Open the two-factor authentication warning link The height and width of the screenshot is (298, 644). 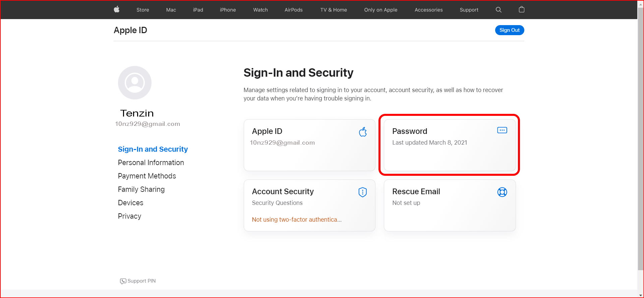click(x=296, y=219)
